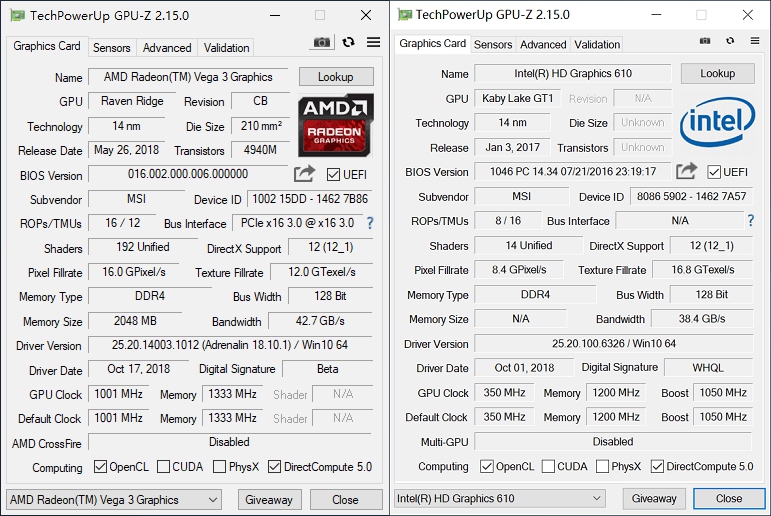Click Intel(R) HD Graphics 610 name field

coord(573,73)
